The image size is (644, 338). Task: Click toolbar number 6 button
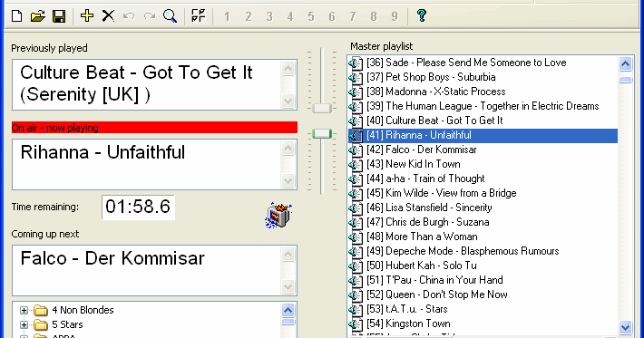[332, 16]
